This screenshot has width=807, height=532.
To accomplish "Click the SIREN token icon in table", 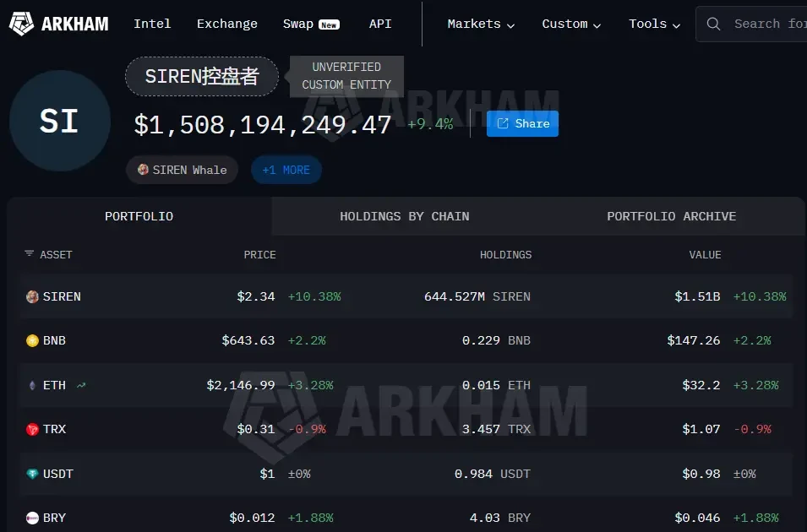I will pos(32,296).
